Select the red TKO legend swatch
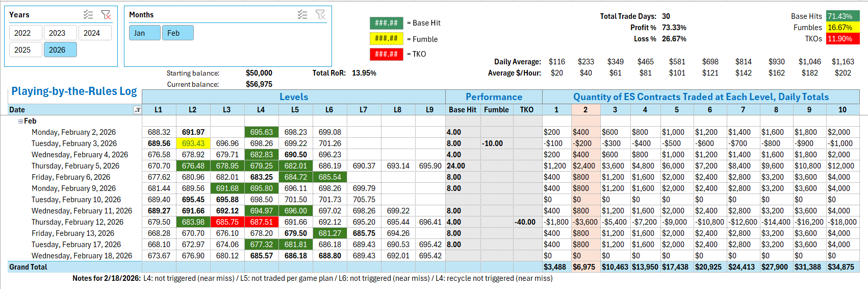 click(386, 54)
